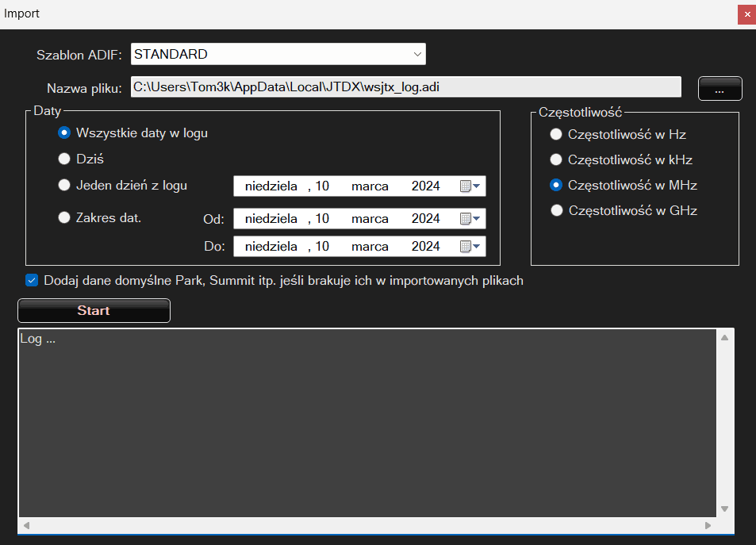The width and height of the screenshot is (756, 545).
Task: Close the Import window
Action: coord(746,14)
